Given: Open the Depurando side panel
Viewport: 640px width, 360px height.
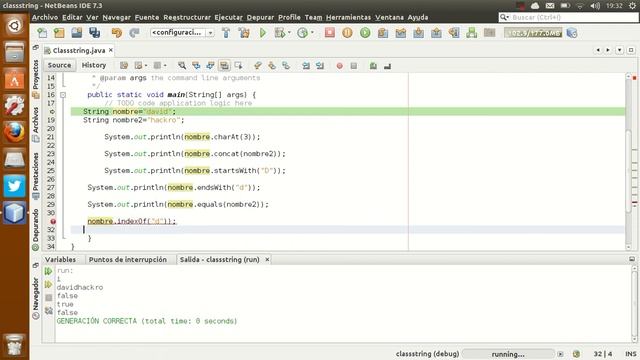Looking at the screenshot, I should point(36,229).
